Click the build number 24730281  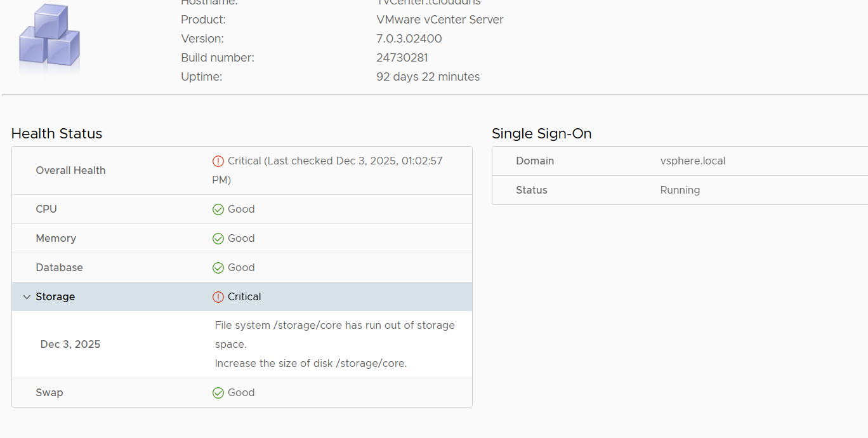click(402, 58)
